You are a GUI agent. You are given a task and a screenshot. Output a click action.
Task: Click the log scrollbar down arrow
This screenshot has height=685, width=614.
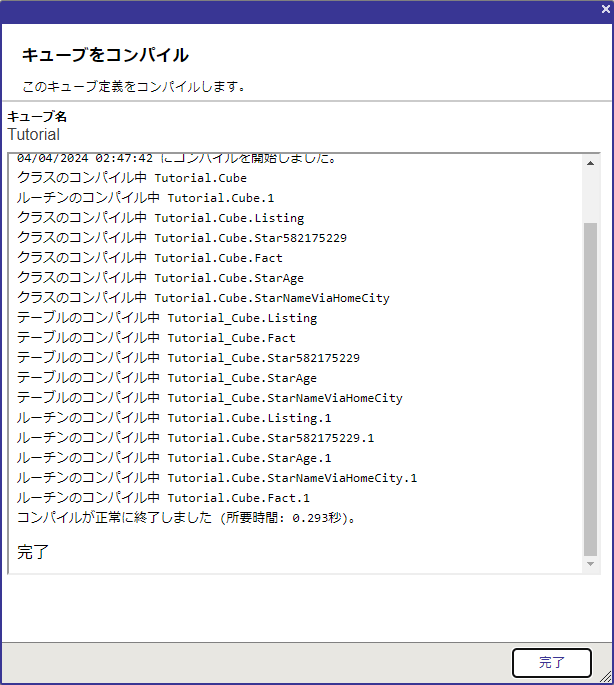591,565
